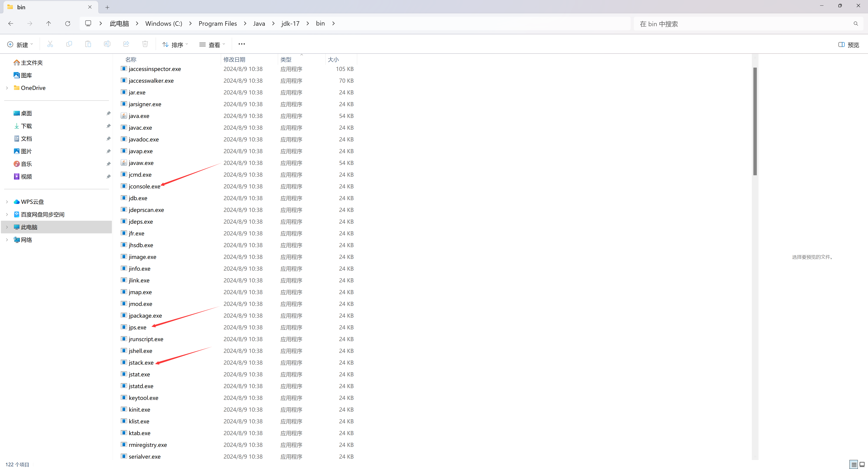
Task: Open the 查看 view dropdown
Action: 212,45
